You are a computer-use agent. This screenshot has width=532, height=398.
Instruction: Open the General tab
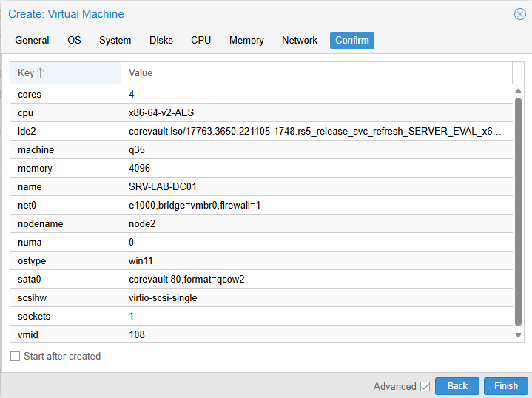click(x=32, y=41)
